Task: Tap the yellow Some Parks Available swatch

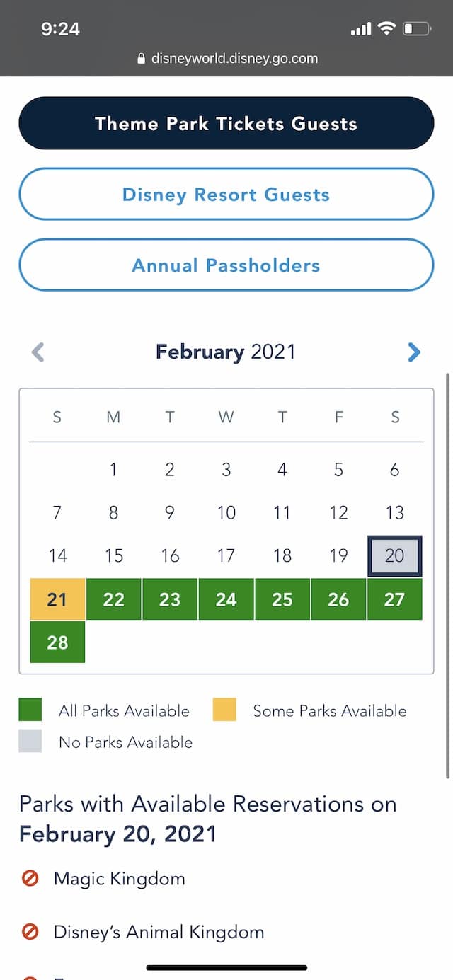Action: click(x=224, y=710)
